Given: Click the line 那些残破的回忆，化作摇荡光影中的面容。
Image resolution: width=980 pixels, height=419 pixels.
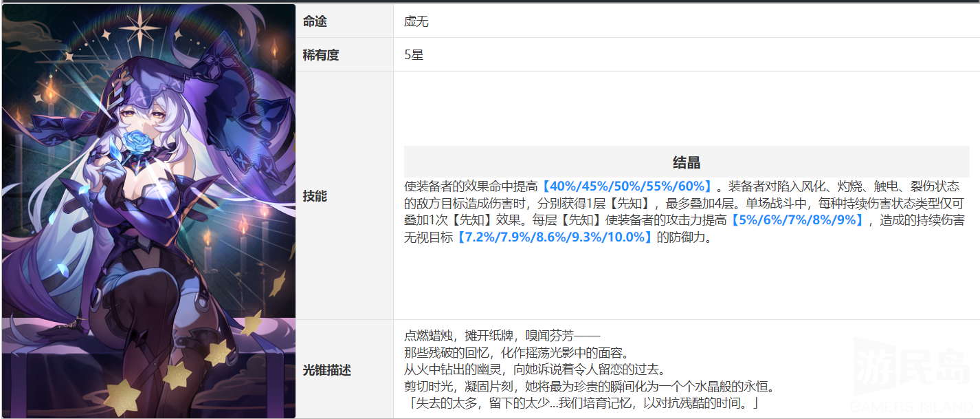Looking at the screenshot, I should 517,354.
